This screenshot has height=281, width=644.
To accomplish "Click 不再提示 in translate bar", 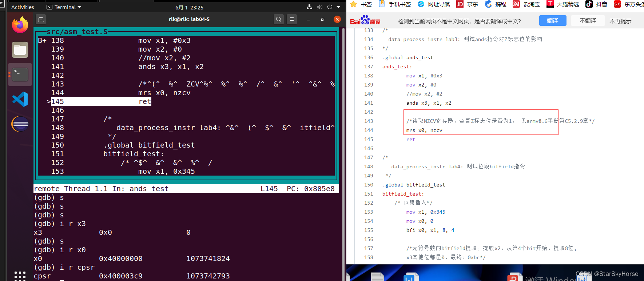I will (620, 21).
